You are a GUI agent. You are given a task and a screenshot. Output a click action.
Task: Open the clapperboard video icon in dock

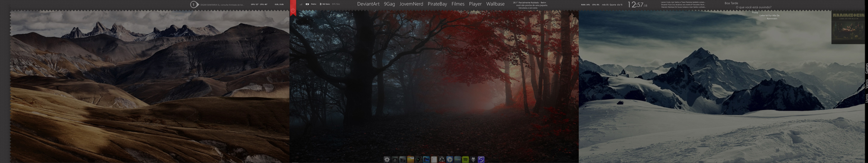pyautogui.click(x=403, y=160)
